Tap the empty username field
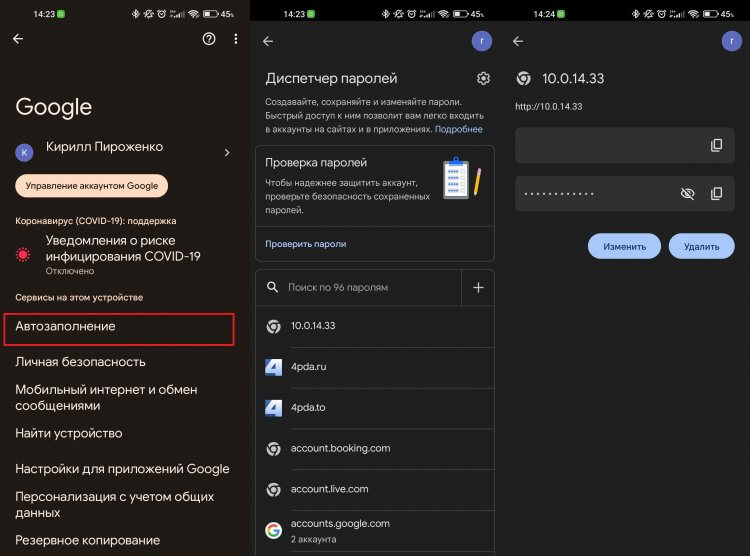 625,145
